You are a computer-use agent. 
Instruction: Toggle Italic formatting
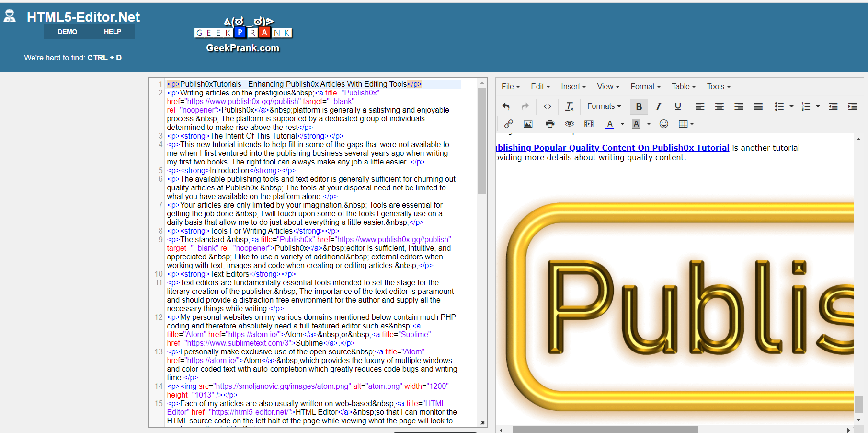[x=658, y=106]
